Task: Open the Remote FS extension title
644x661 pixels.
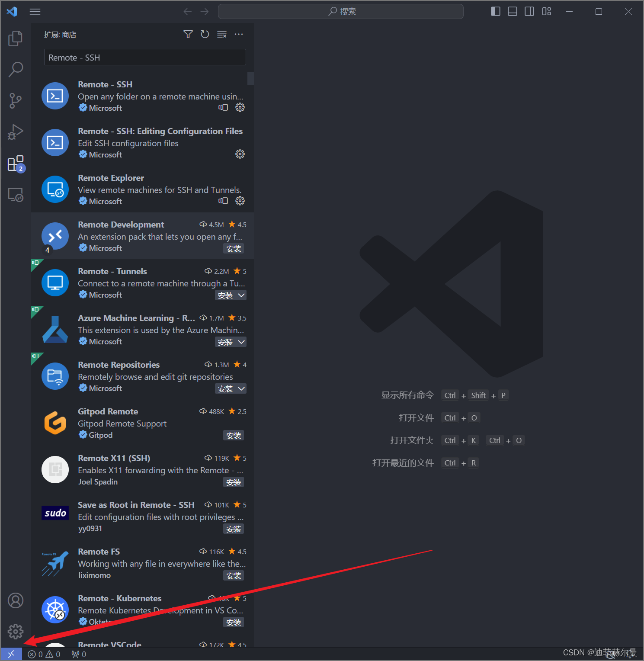Action: point(99,552)
